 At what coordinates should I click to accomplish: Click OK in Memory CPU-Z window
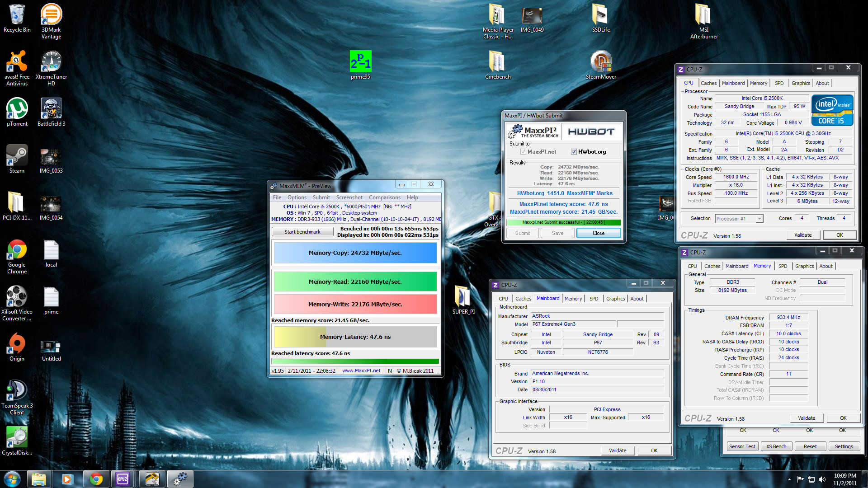(843, 418)
